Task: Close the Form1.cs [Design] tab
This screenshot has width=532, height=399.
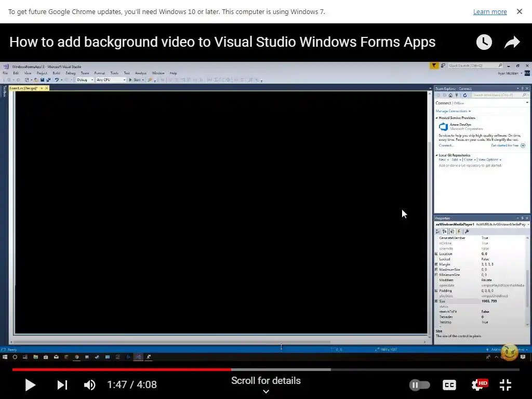Action: (x=46, y=88)
